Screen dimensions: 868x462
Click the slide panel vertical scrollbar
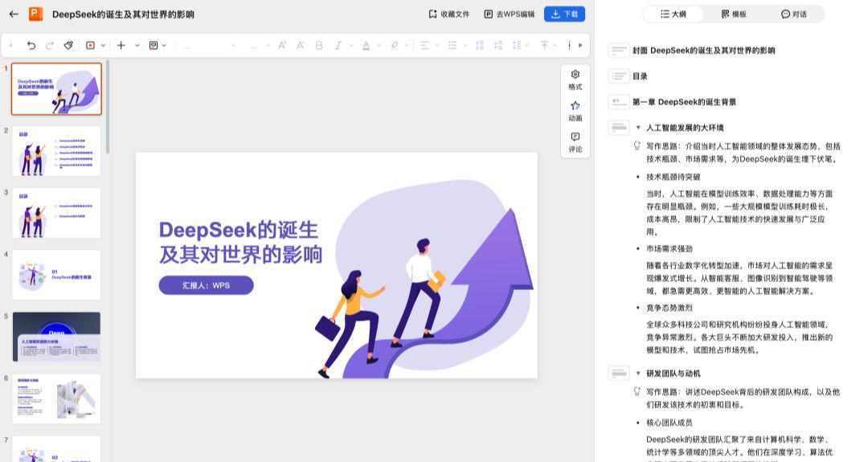tap(108, 107)
